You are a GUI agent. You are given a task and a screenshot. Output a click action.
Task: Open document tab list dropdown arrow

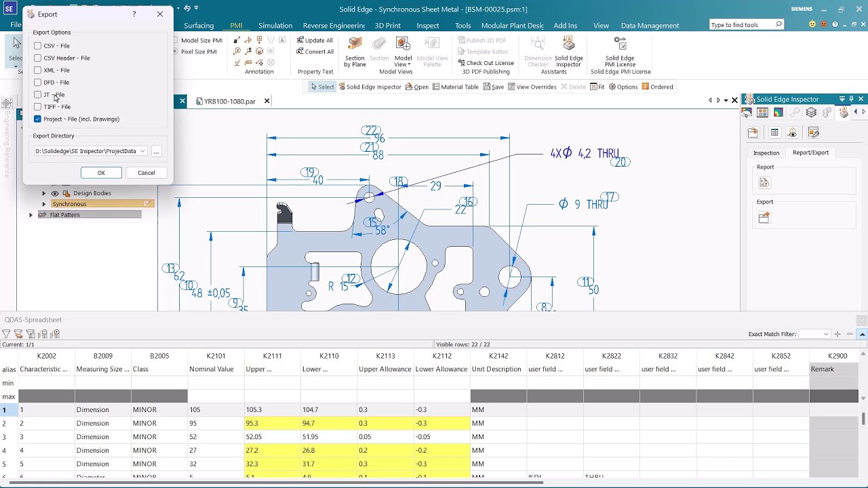[726, 100]
